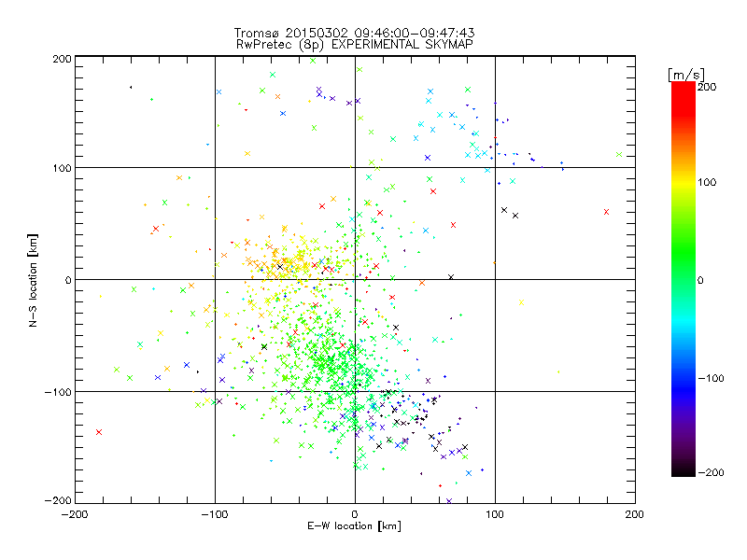Click the 0 label beside the colorbar

[700, 280]
